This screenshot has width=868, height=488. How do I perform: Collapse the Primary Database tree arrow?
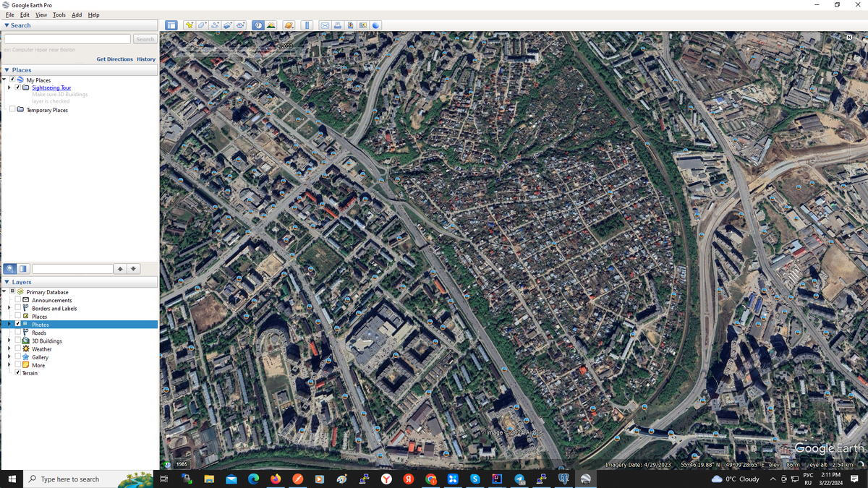pos(4,292)
